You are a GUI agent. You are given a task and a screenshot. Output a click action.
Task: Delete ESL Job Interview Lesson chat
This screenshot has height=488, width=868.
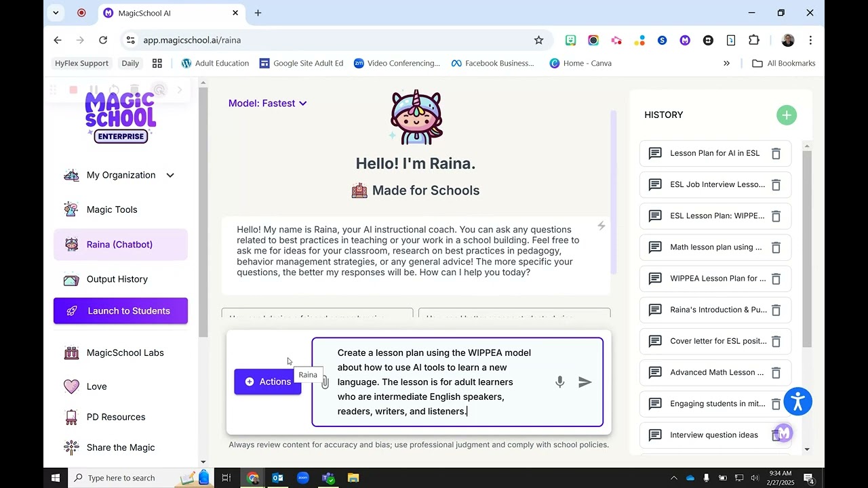pos(776,184)
